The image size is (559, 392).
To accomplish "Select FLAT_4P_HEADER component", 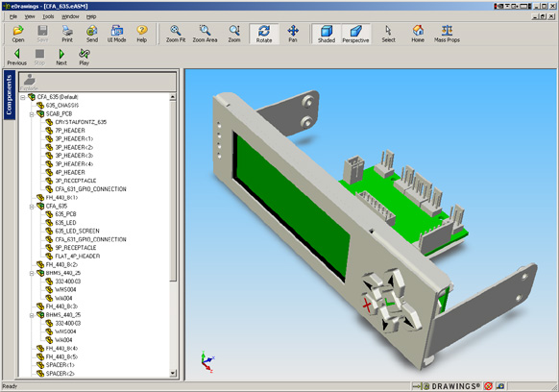I will tap(78, 257).
